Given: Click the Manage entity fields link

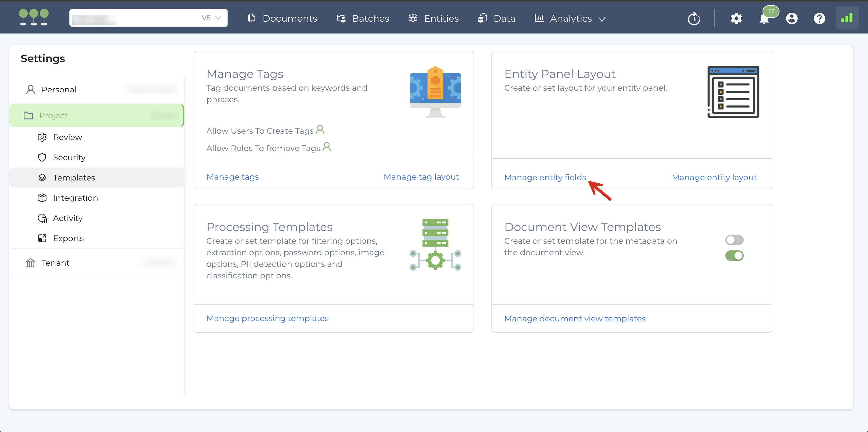Looking at the screenshot, I should click(x=545, y=177).
